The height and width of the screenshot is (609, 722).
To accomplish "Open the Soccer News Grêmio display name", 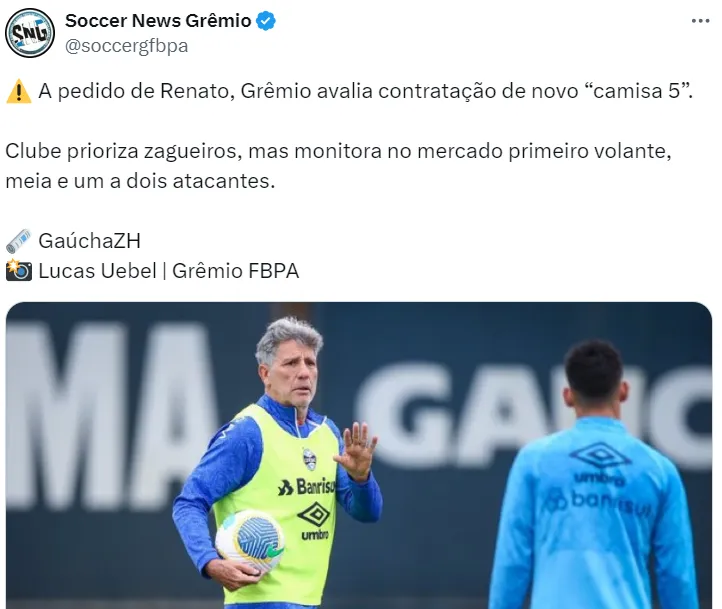I will [158, 21].
